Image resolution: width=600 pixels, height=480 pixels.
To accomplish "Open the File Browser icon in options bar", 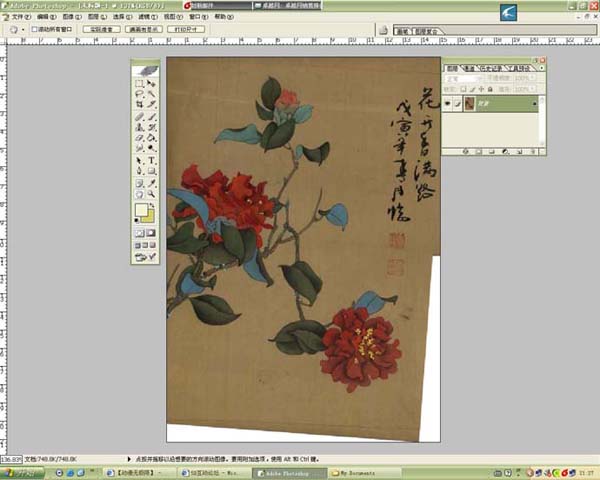I will (x=383, y=30).
